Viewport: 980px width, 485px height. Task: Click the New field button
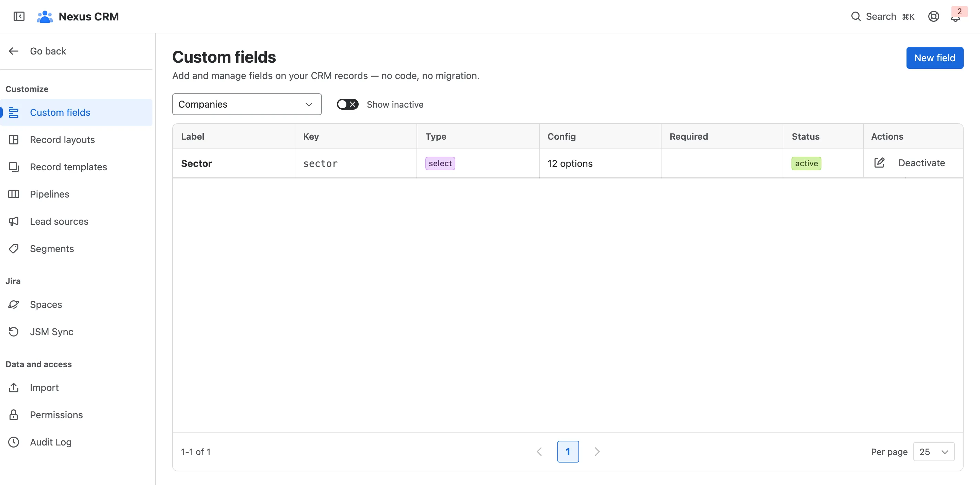click(934, 58)
